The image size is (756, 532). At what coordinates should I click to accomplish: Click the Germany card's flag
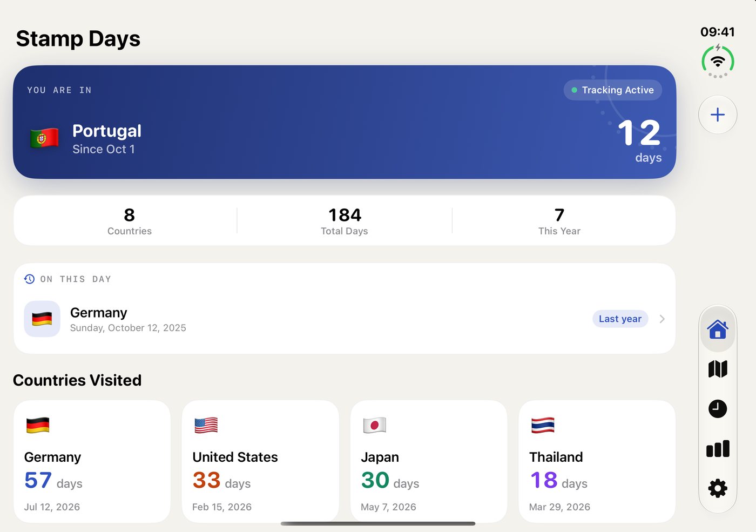point(38,425)
